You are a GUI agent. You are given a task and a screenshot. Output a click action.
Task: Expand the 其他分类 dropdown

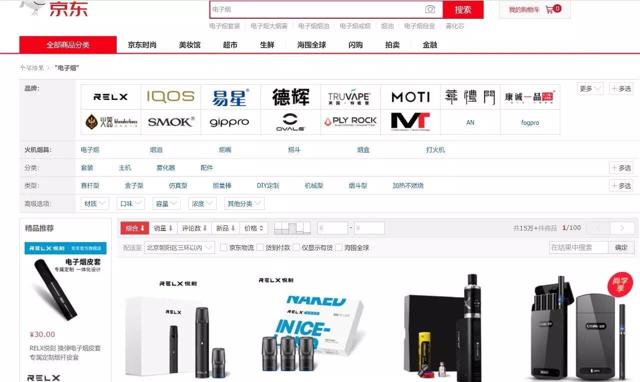(244, 203)
